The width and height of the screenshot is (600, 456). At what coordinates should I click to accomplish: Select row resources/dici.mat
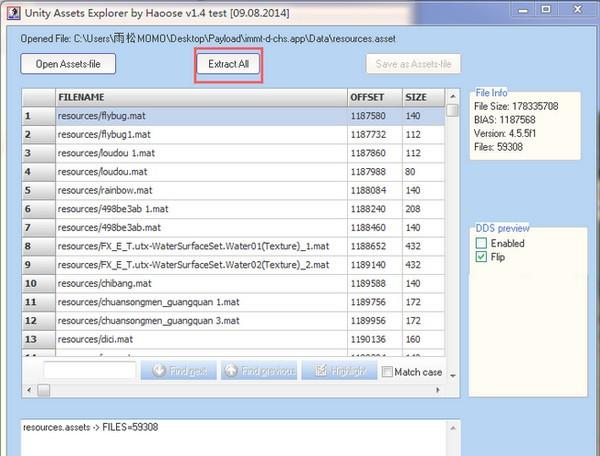tap(233, 339)
